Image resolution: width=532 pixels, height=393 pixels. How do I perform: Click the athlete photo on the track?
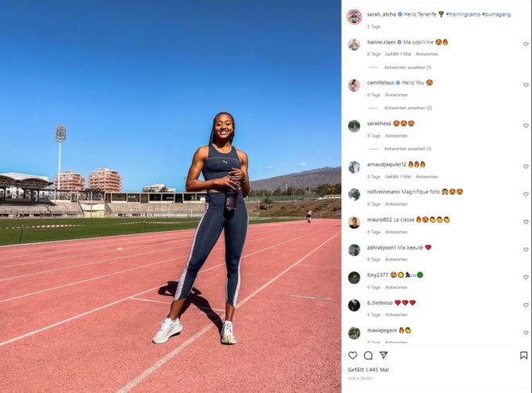click(171, 196)
